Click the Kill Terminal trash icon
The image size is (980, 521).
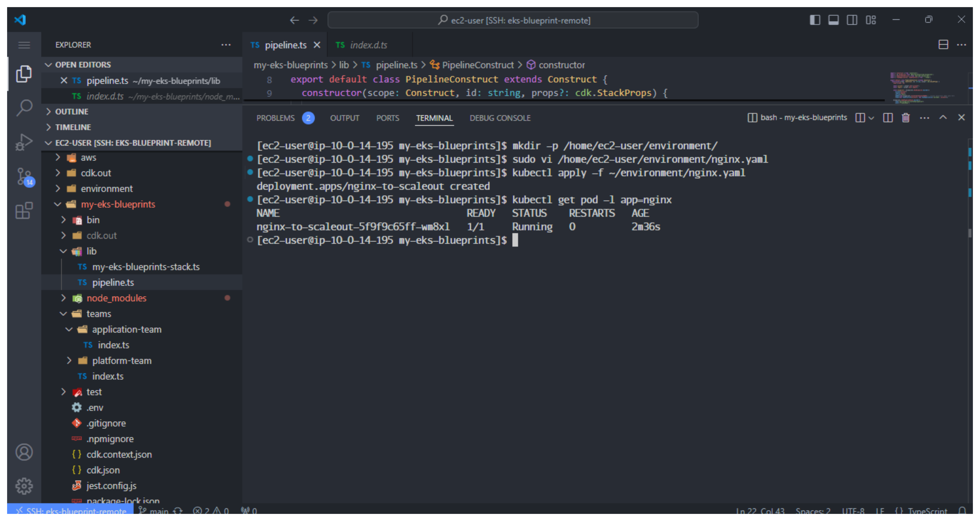click(x=905, y=118)
